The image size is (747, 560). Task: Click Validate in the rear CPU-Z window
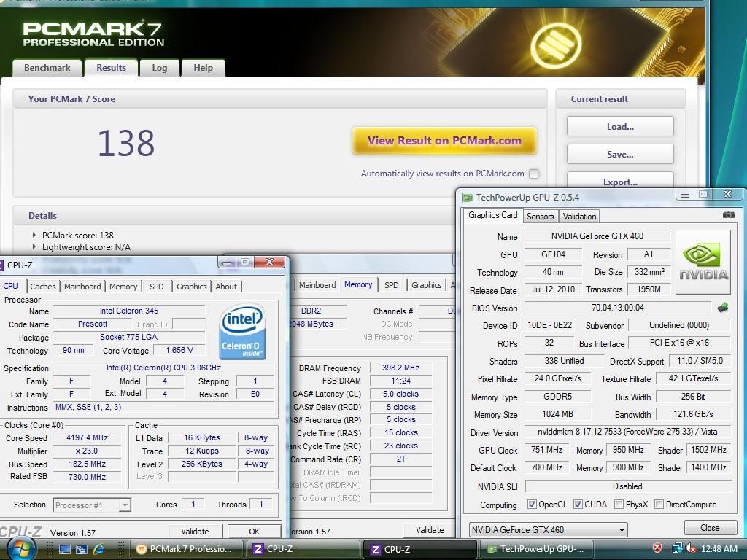pos(429,530)
